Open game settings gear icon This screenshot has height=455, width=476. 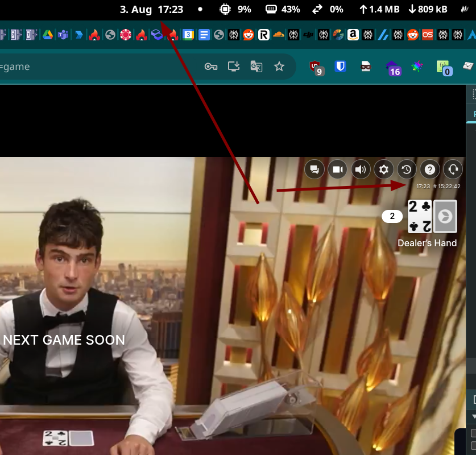click(384, 169)
